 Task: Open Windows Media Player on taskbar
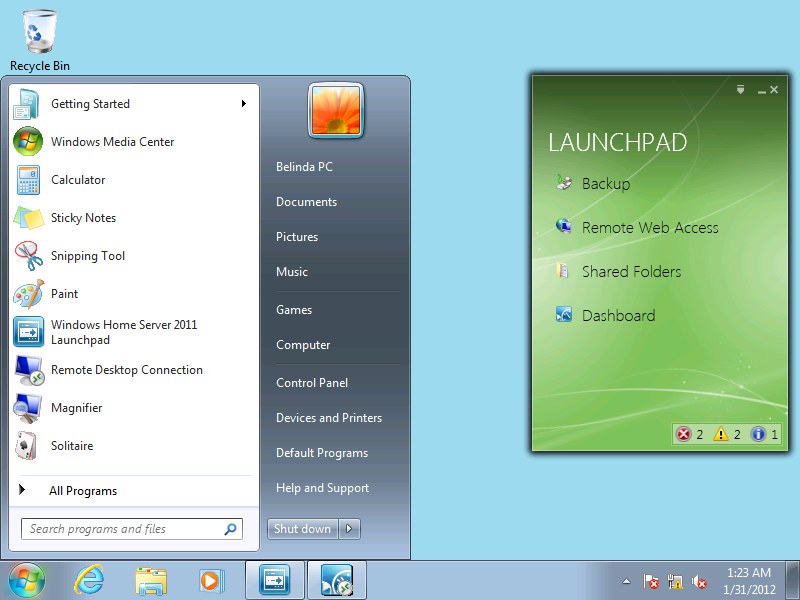coord(211,581)
